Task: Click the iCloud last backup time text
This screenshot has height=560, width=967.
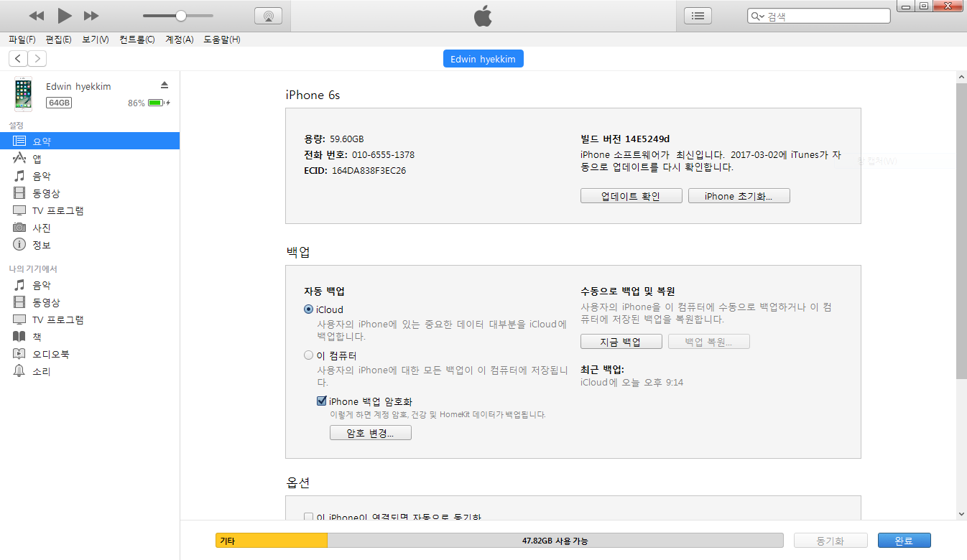Action: pyautogui.click(x=632, y=383)
